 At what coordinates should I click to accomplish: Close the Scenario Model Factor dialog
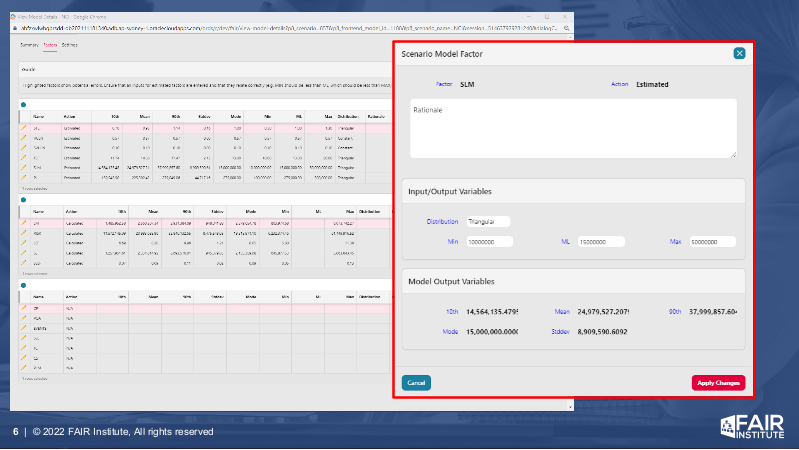pos(739,54)
